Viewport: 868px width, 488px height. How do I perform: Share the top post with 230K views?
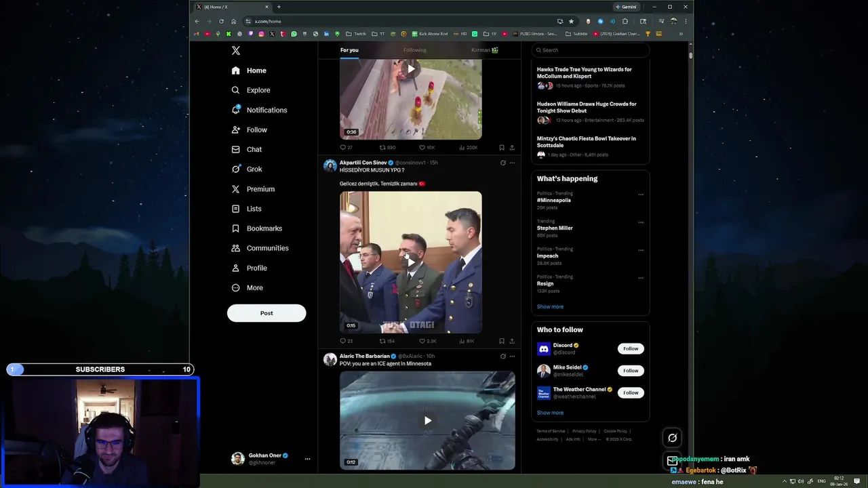point(512,147)
